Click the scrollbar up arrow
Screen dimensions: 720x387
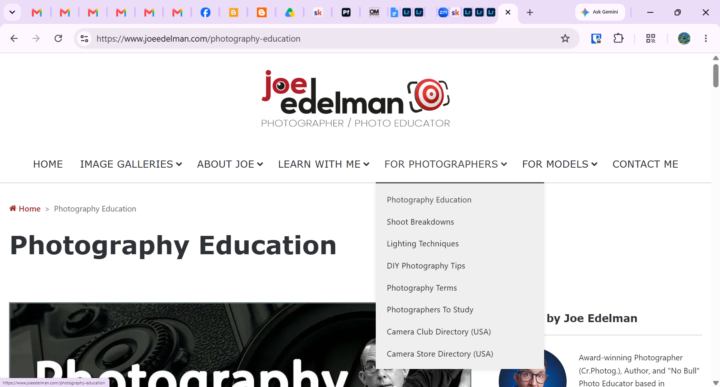point(715,58)
